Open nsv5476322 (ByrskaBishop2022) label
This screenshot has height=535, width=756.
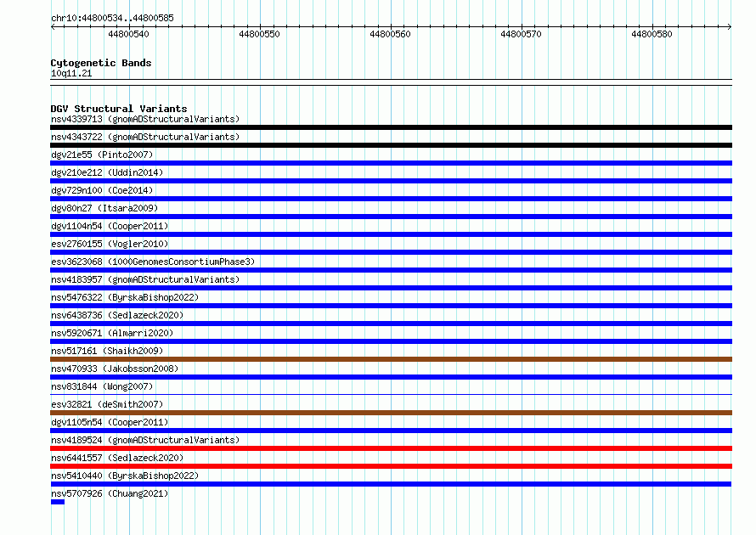[125, 297]
